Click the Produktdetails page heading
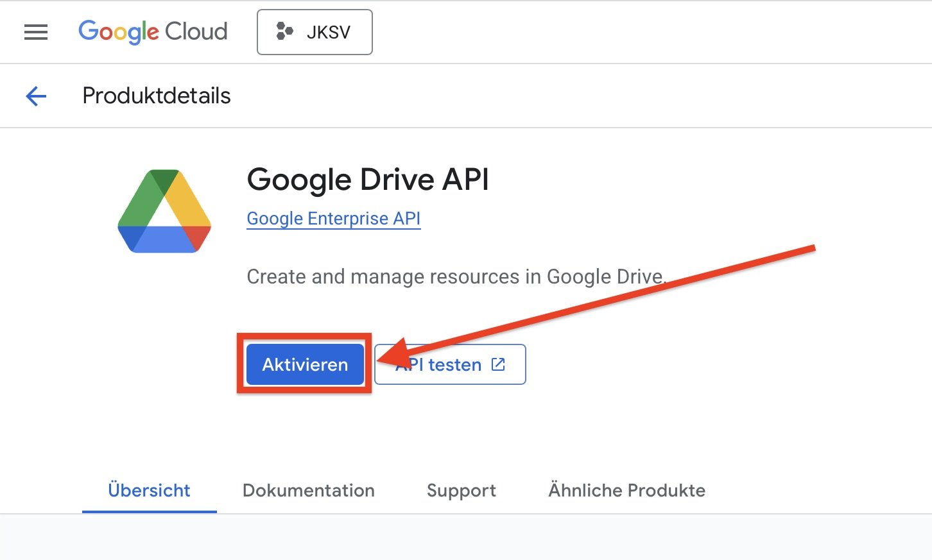 (156, 96)
